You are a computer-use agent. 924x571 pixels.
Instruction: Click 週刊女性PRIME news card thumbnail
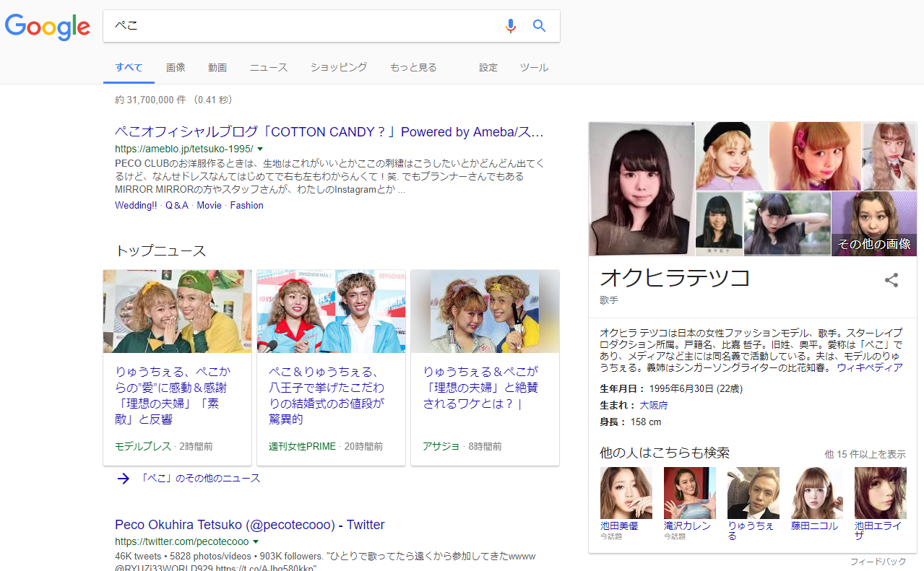coord(332,311)
